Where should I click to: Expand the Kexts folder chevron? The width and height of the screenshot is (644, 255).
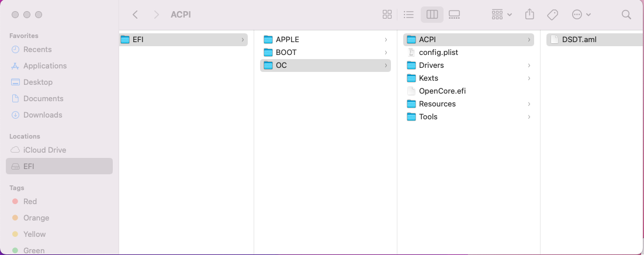[529, 78]
